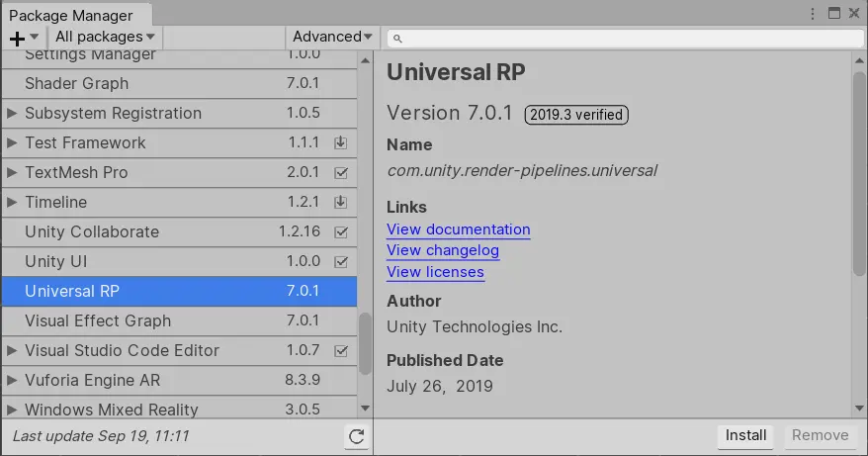Open the View changelog link
868x456 pixels.
443,250
